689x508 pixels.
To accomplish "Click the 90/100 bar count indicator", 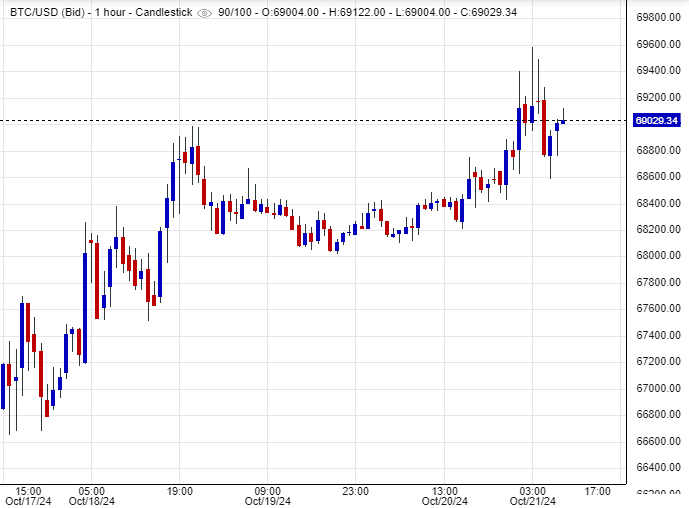I will click(236, 12).
